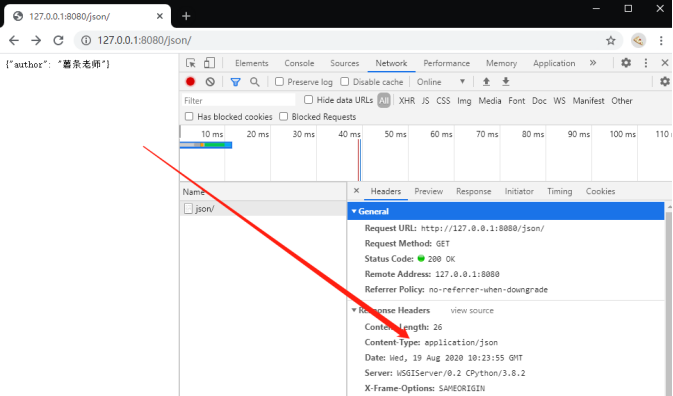The width and height of the screenshot is (673, 396).
Task: Tick the Hide data URLs checkbox
Action: tap(308, 100)
